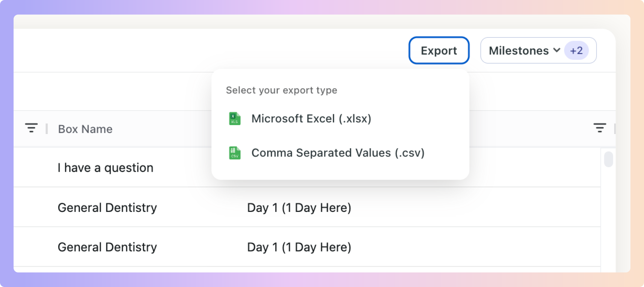Click the +2 badge next to Milestones
Image resolution: width=644 pixels, height=287 pixels.
pyautogui.click(x=576, y=50)
